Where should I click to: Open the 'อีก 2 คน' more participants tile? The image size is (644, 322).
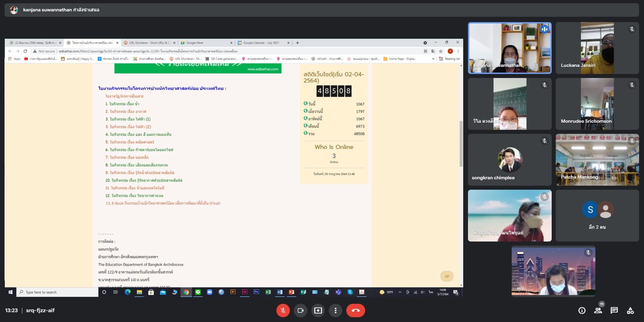(597, 216)
